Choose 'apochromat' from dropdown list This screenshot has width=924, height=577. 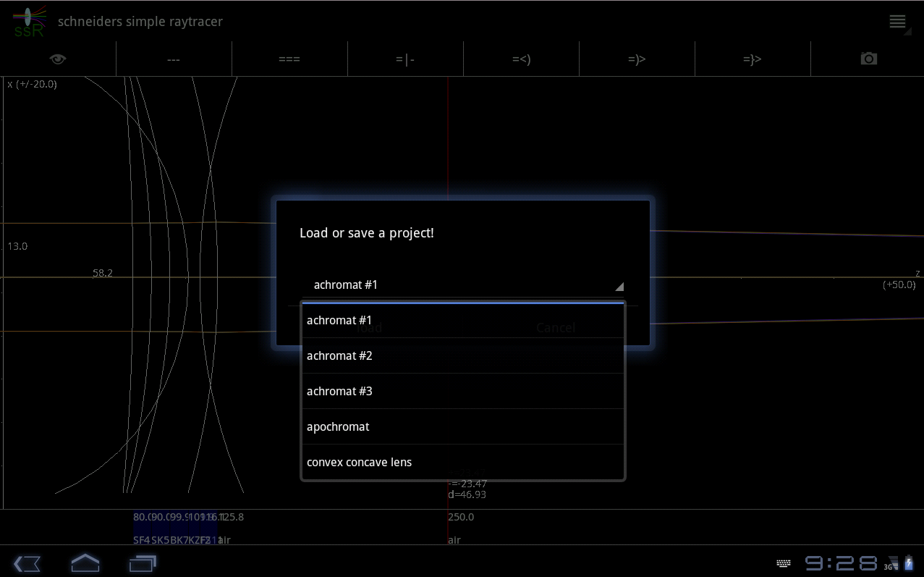click(463, 426)
